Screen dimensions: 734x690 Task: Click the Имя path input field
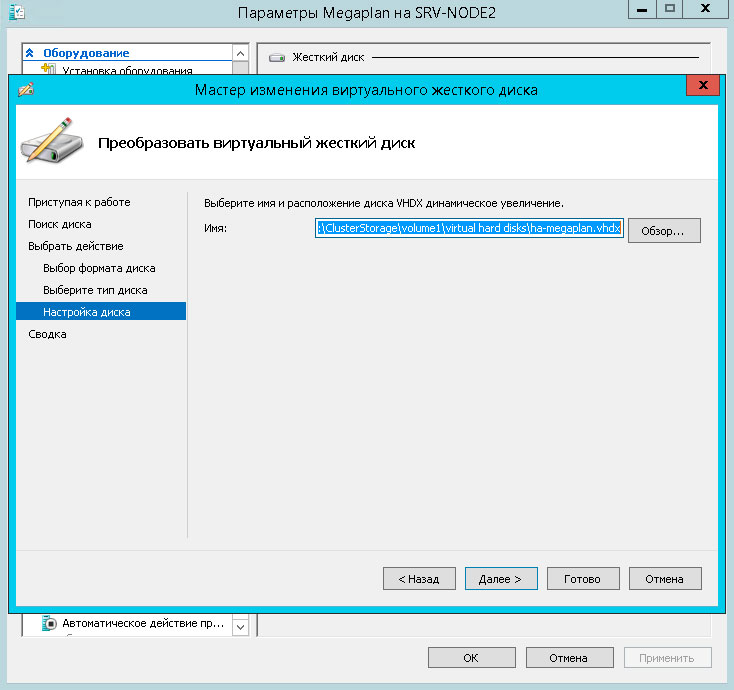[469, 228]
